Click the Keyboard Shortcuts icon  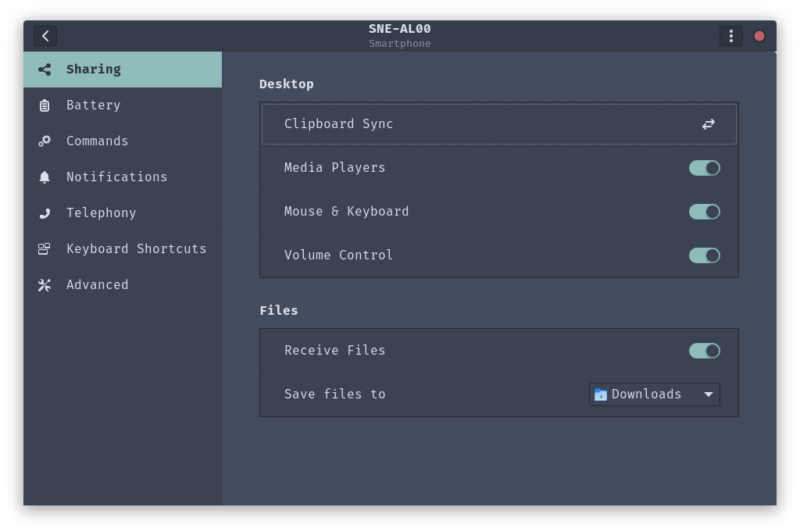(x=45, y=249)
